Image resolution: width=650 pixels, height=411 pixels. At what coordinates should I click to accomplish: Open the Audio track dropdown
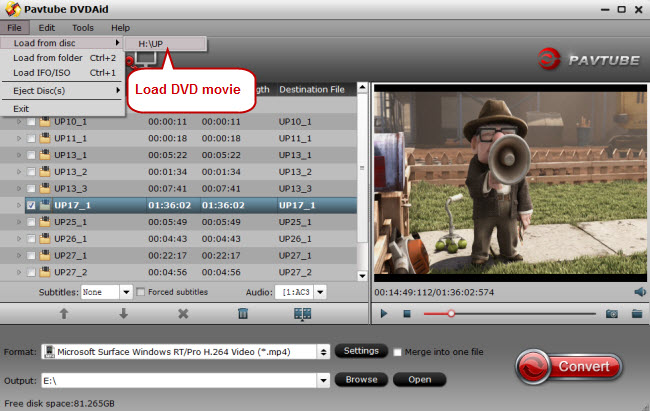tap(320, 292)
